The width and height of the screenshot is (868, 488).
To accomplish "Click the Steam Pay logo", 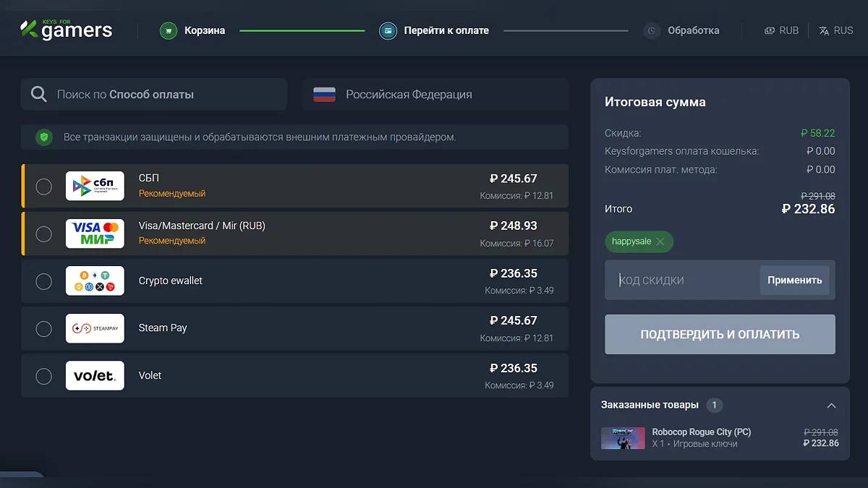I will pos(95,328).
